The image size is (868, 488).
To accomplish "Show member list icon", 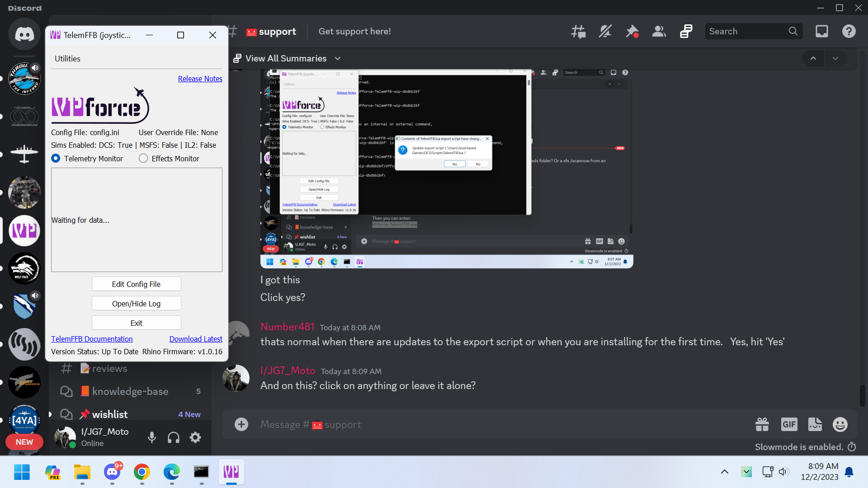I will click(x=659, y=32).
